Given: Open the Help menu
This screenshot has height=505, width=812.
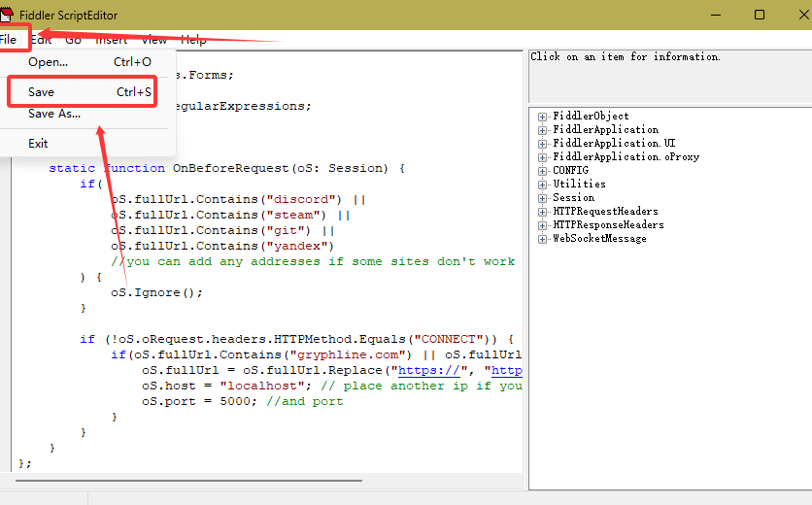Looking at the screenshot, I should [193, 40].
